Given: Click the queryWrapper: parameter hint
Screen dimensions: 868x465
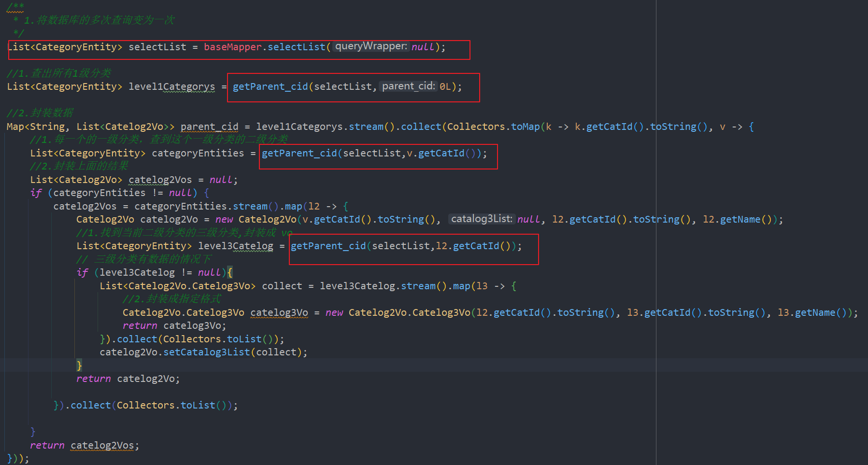Looking at the screenshot, I should pos(371,46).
